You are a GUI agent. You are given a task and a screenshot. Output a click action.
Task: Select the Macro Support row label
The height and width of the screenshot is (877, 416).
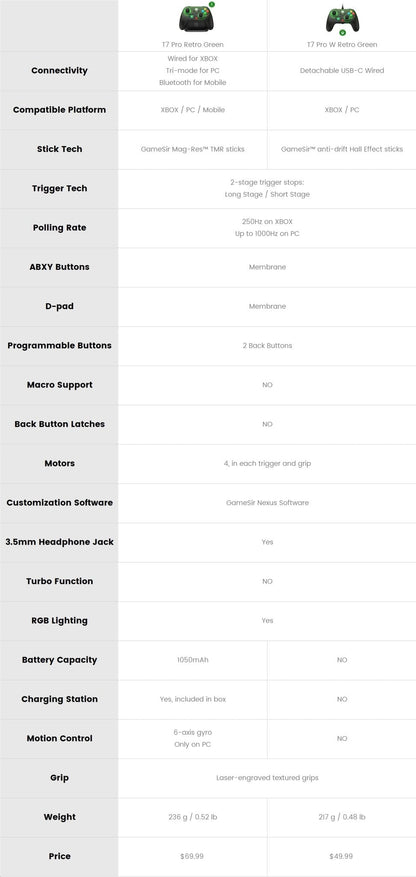tap(59, 385)
